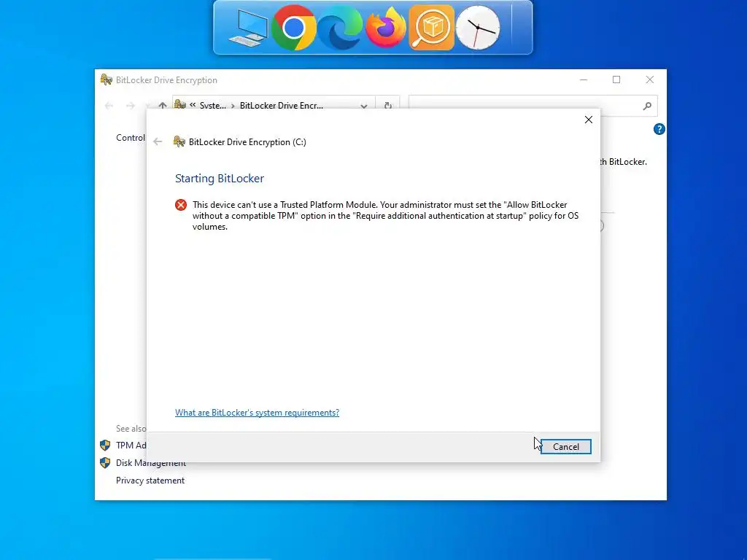The width and height of the screenshot is (747, 560).
Task: Click the Cancel button in BitLocker dialog
Action: point(566,447)
